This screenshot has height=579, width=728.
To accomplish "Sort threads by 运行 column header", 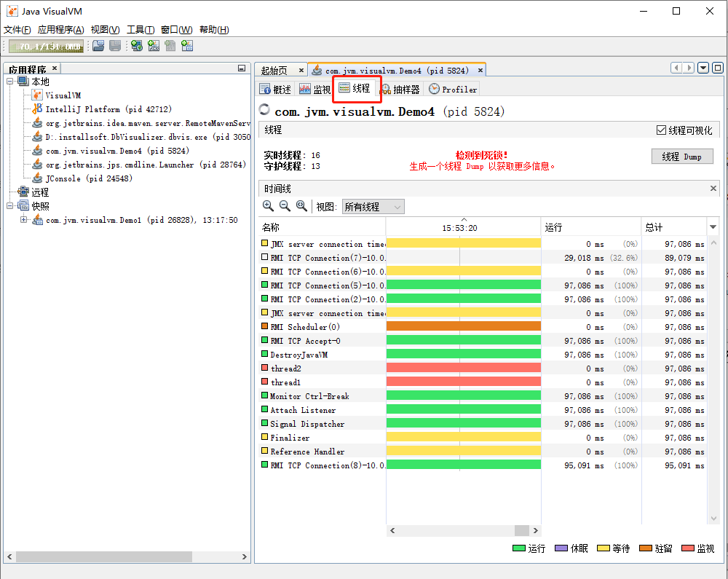I will click(x=591, y=227).
